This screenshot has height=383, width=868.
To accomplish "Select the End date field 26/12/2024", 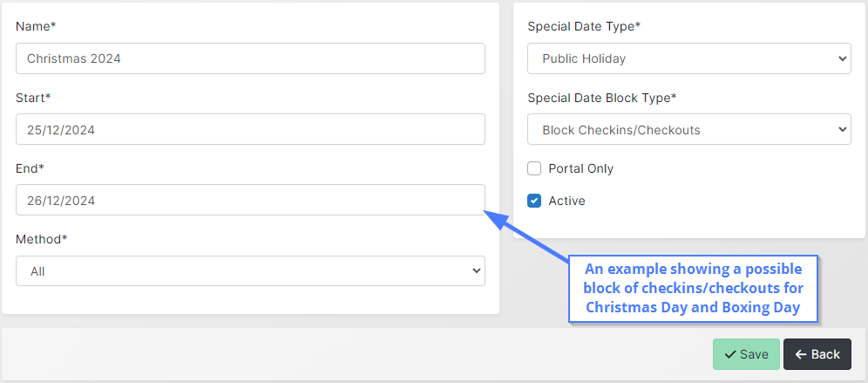I will click(x=250, y=201).
